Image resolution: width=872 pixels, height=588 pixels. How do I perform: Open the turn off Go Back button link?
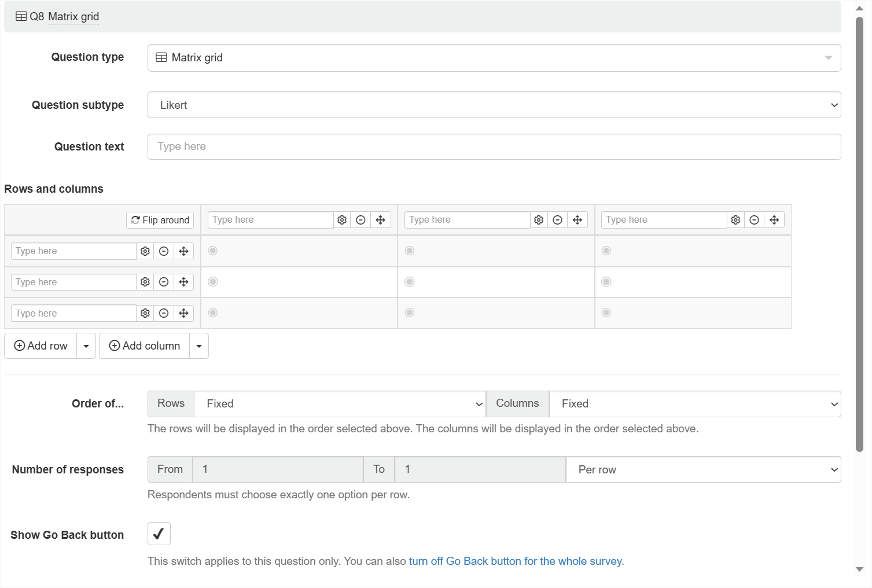pos(515,561)
